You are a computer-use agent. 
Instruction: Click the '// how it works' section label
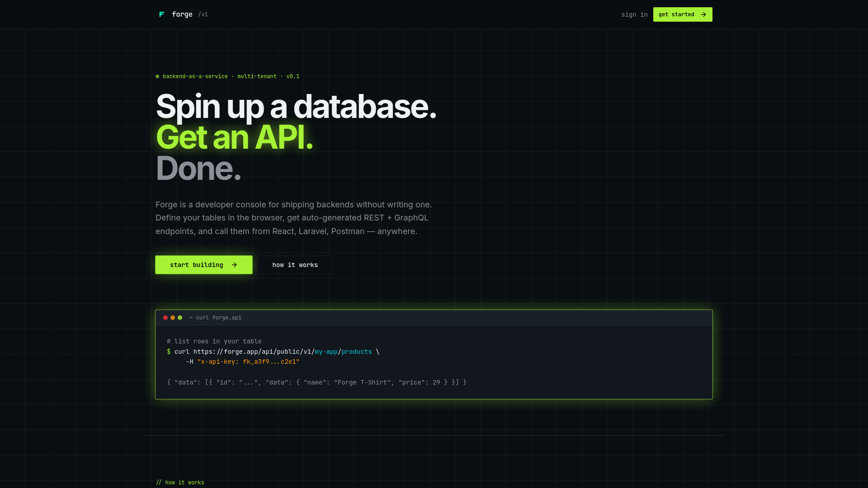pyautogui.click(x=180, y=483)
